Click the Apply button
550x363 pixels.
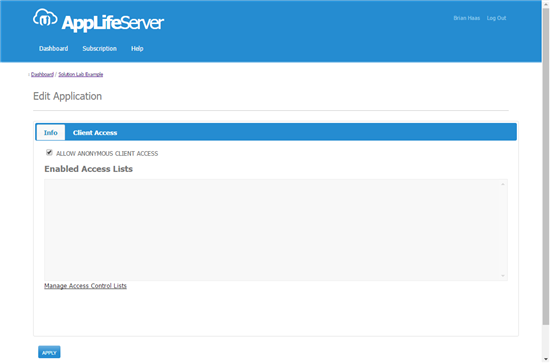49,352
